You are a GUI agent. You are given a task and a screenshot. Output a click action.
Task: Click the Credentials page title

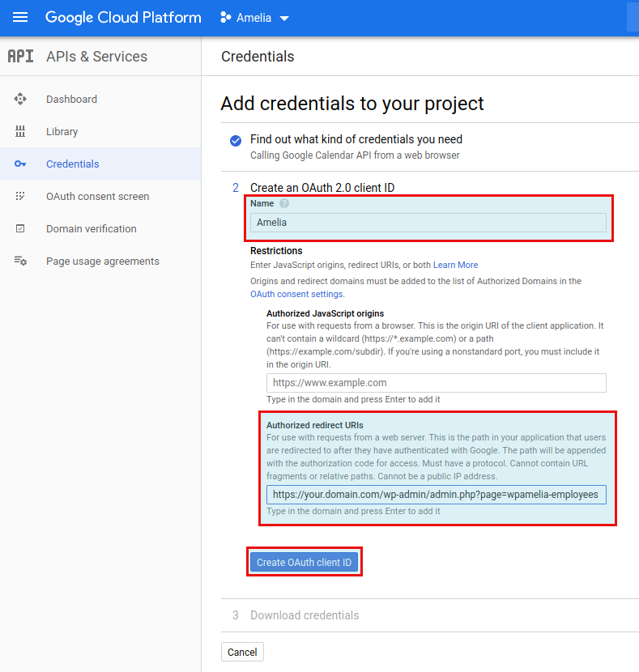tap(258, 57)
